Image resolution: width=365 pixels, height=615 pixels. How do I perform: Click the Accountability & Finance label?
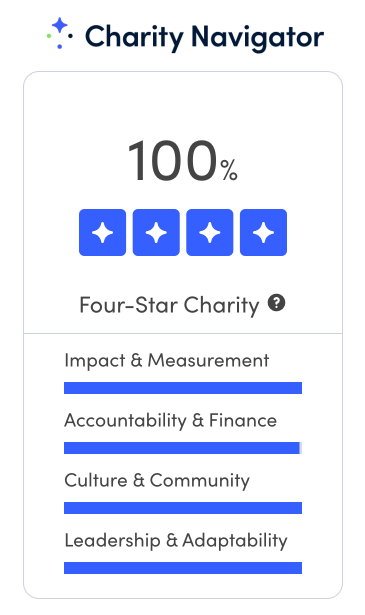click(x=171, y=420)
